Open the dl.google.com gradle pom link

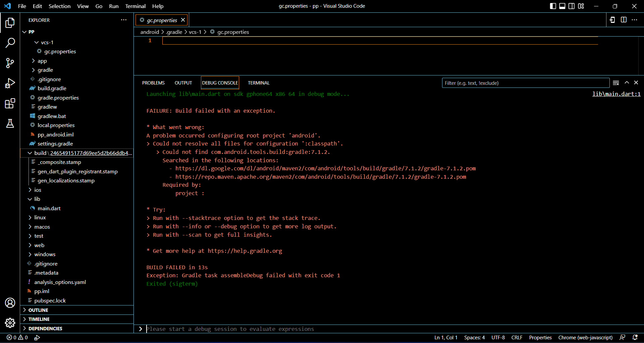point(325,169)
